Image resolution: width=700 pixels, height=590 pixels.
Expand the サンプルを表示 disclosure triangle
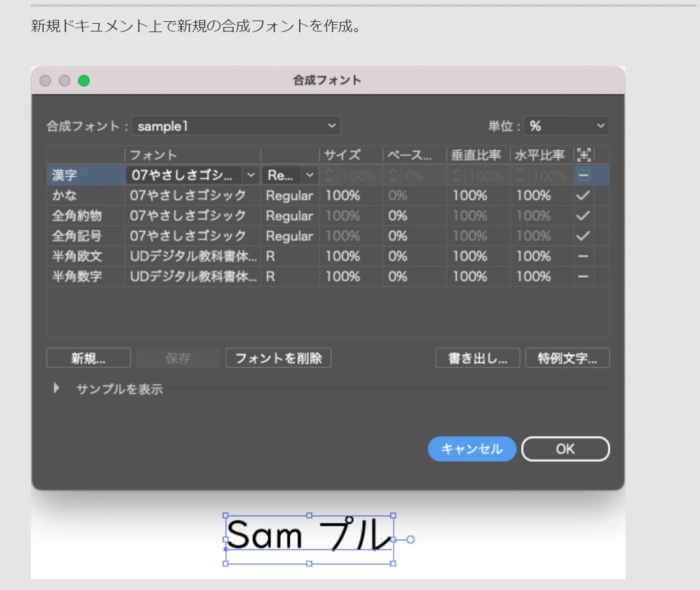[x=56, y=388]
